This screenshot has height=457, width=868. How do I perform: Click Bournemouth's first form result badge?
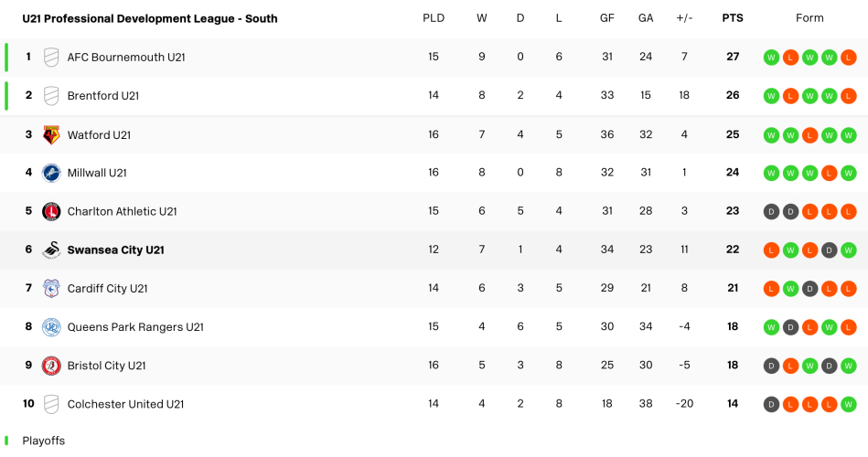[x=771, y=58]
